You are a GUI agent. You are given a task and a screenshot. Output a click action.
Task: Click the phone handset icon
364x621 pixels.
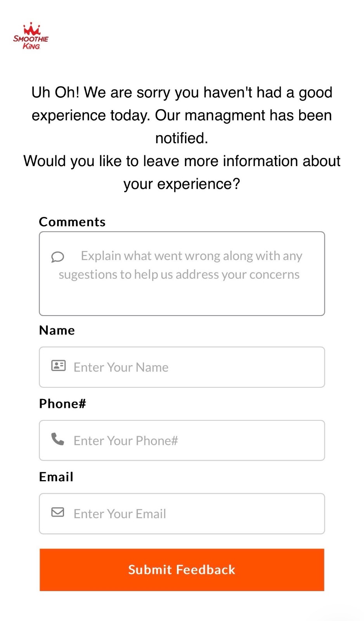coord(57,439)
